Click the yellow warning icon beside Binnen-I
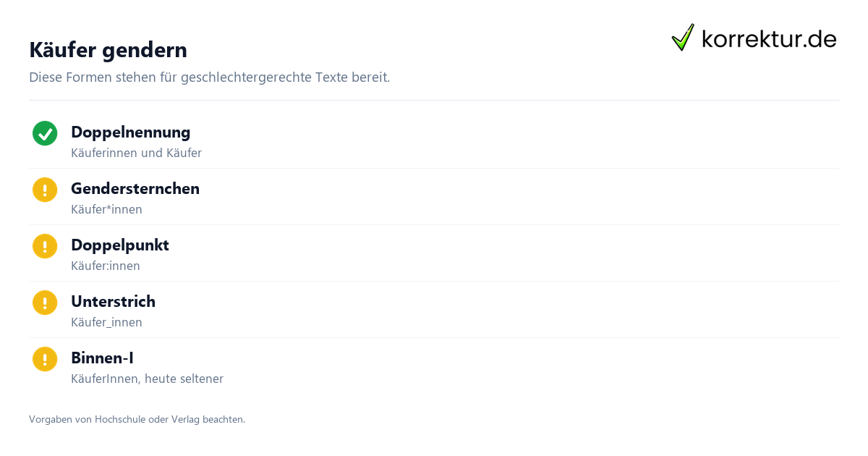 [x=45, y=359]
